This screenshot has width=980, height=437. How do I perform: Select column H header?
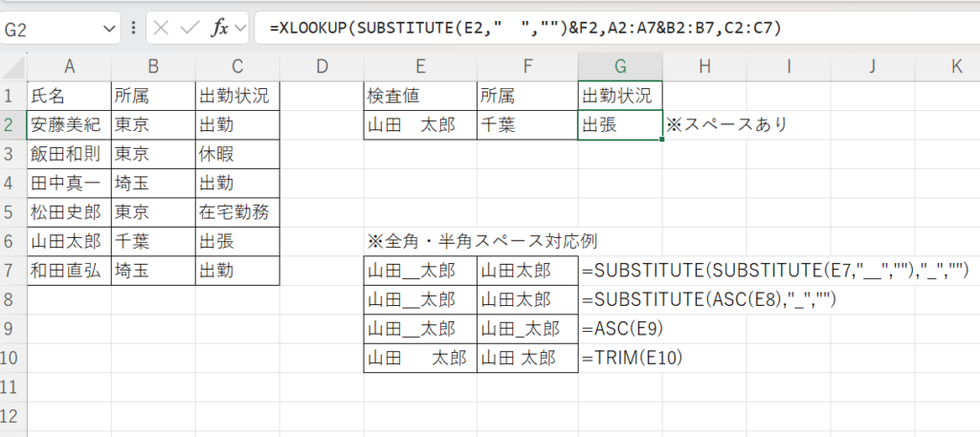click(x=704, y=67)
